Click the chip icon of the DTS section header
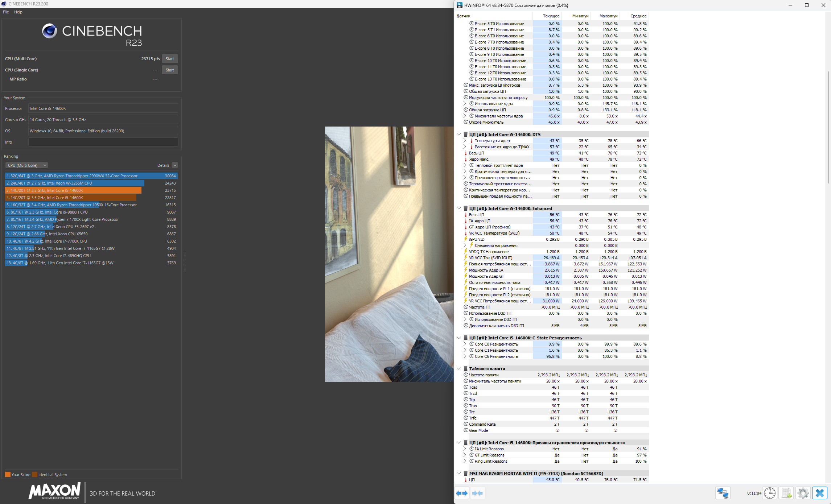The width and height of the screenshot is (831, 504). coord(466,135)
